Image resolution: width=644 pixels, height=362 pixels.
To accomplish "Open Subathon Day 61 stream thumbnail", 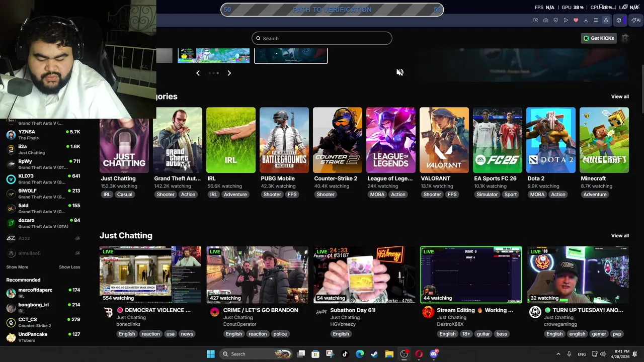I will tap(364, 275).
